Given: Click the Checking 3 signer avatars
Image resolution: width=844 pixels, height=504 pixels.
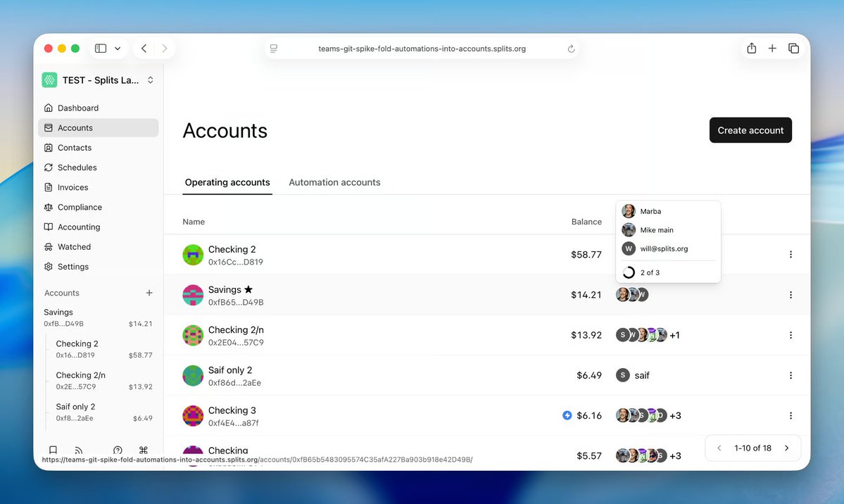Looking at the screenshot, I should (x=641, y=415).
